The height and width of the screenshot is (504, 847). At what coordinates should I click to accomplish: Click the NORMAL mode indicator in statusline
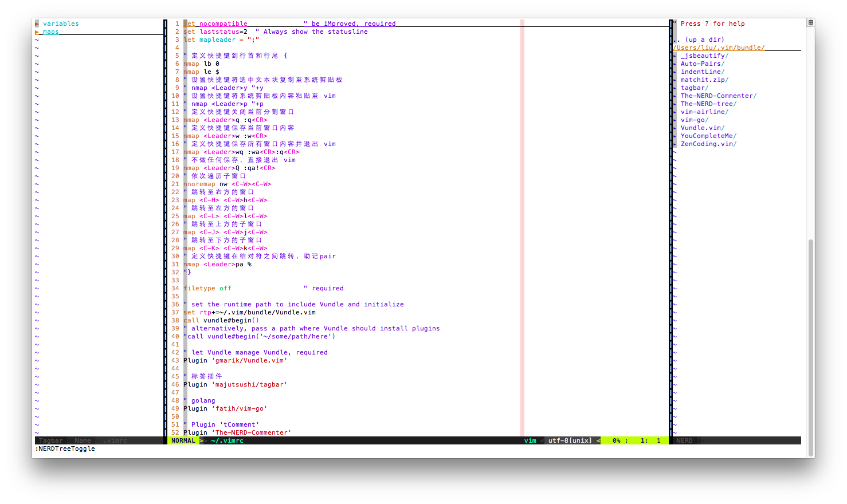coord(183,440)
